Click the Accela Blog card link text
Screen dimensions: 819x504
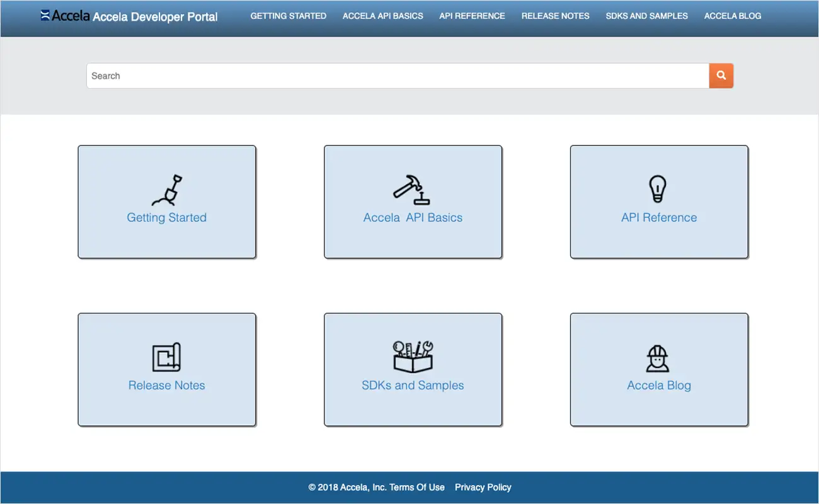pyautogui.click(x=659, y=385)
